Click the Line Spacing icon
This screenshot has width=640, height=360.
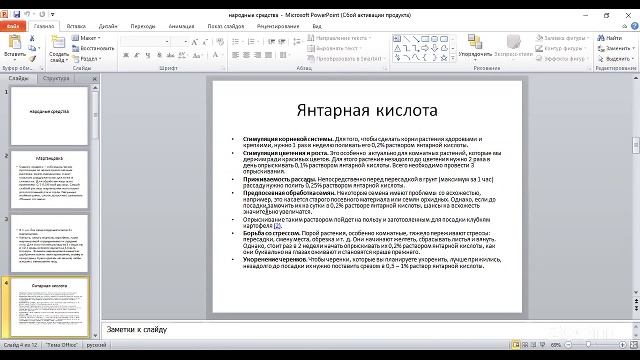coord(297,42)
